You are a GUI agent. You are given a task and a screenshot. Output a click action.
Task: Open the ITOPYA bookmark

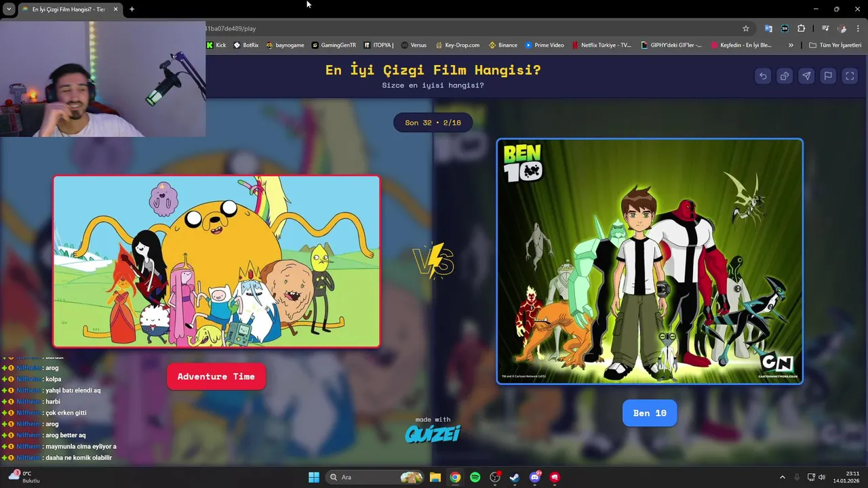378,45
